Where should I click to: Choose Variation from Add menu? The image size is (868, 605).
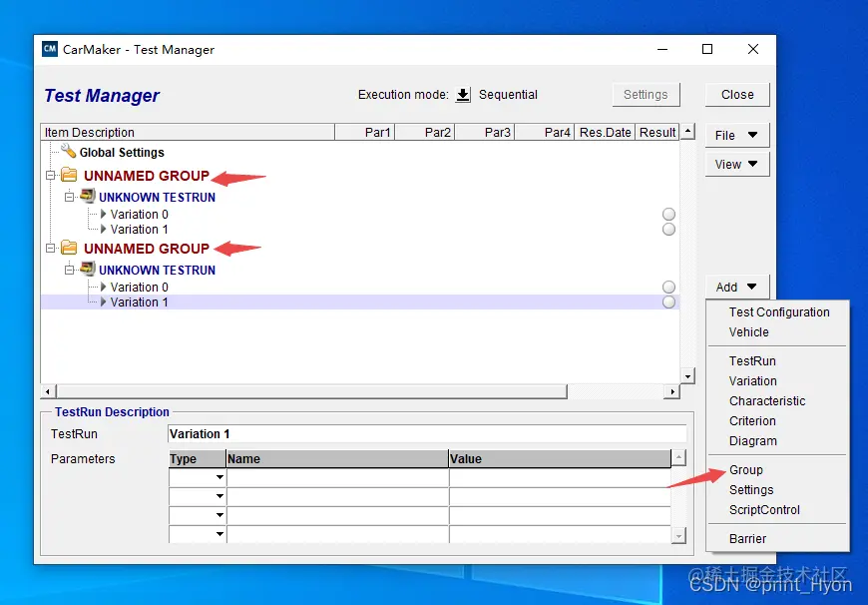[x=753, y=381]
